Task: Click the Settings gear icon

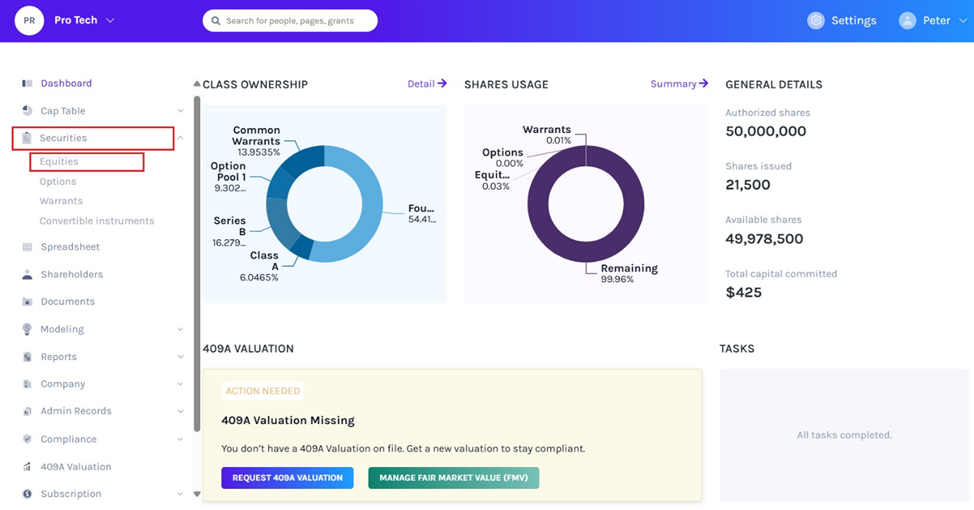Action: 816,20
